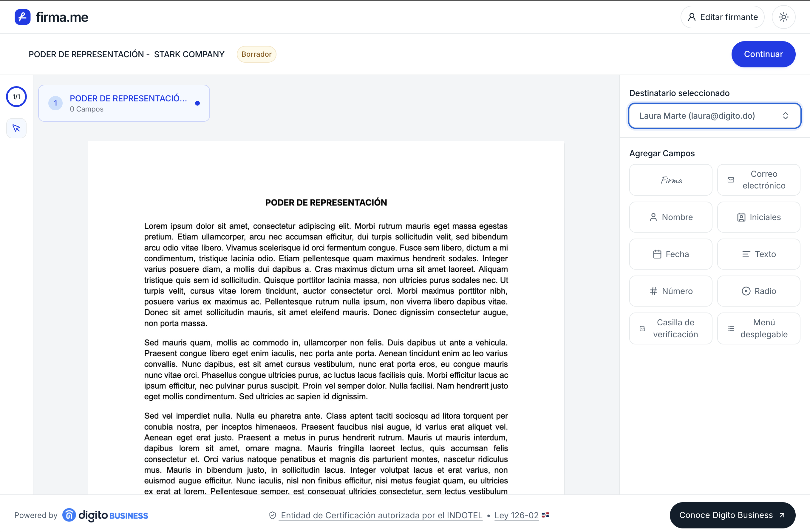Open Conoce Digito Business link button
The width and height of the screenshot is (810, 532).
(x=732, y=515)
